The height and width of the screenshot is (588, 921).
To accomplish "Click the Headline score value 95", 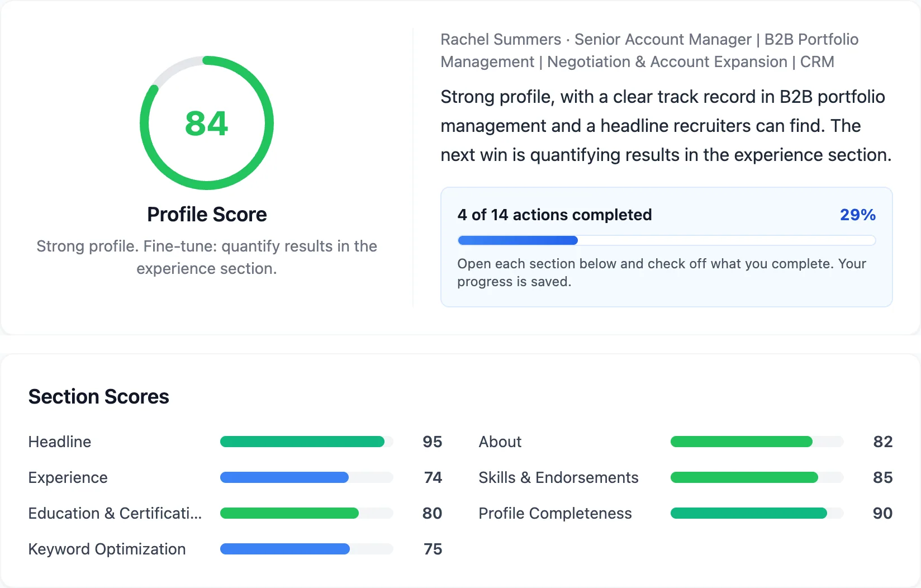I will click(432, 442).
